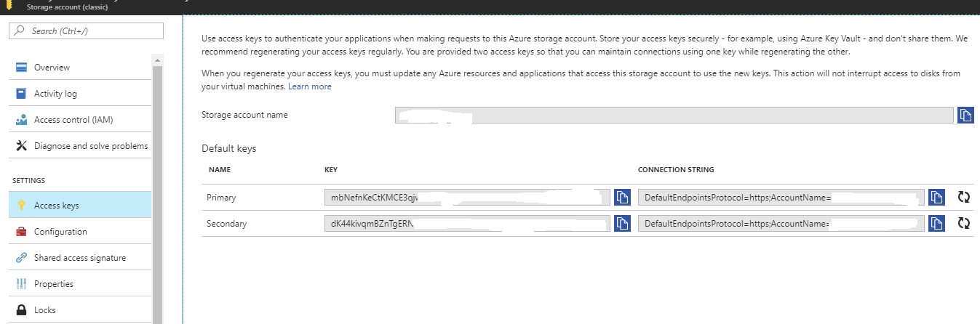Viewport: 980px width, 324px height.
Task: Click the KEY column header
Action: pyautogui.click(x=331, y=170)
